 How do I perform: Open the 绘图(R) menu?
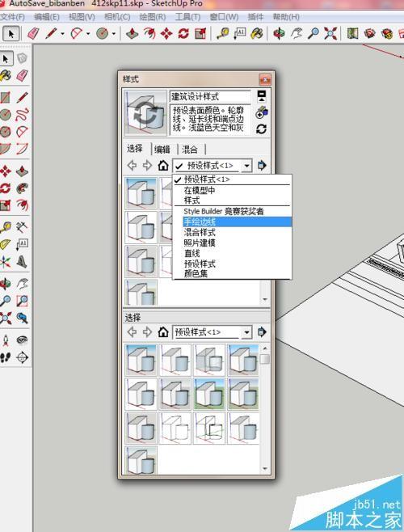pos(153,17)
